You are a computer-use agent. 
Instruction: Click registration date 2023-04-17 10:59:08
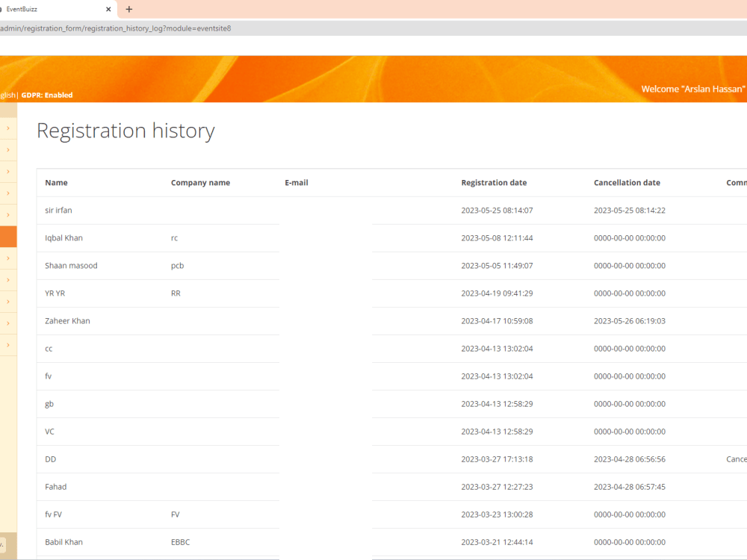pyautogui.click(x=497, y=321)
